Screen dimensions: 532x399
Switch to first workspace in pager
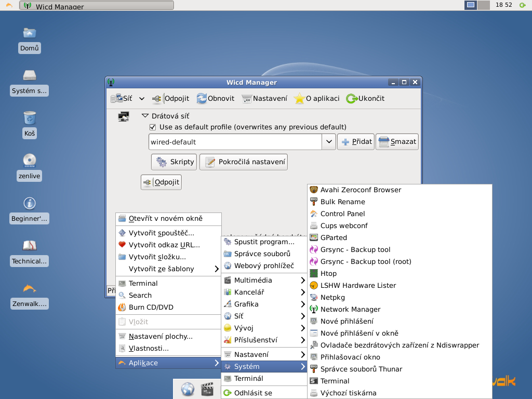click(471, 5)
